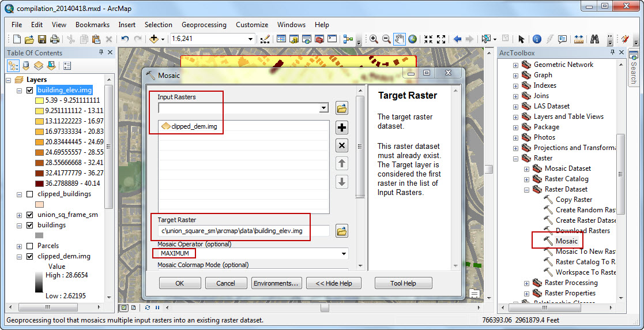Click the Hide Help button
644x330 pixels.
(x=334, y=283)
